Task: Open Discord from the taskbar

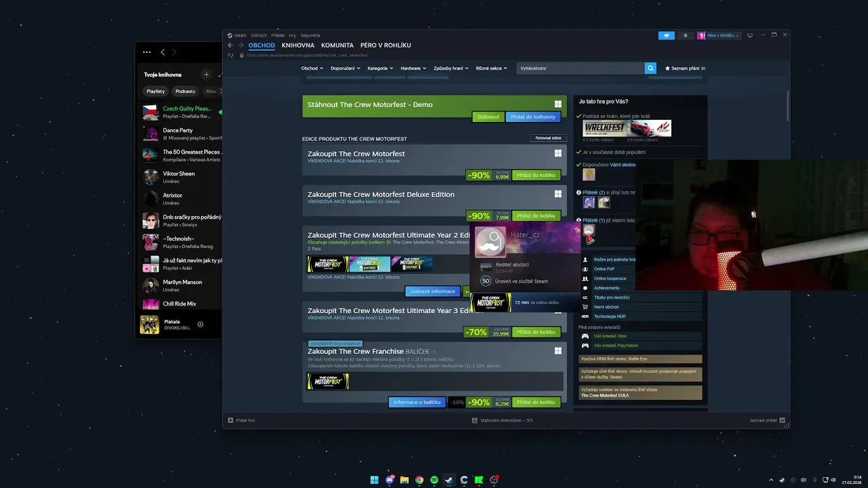Action: 390,480
